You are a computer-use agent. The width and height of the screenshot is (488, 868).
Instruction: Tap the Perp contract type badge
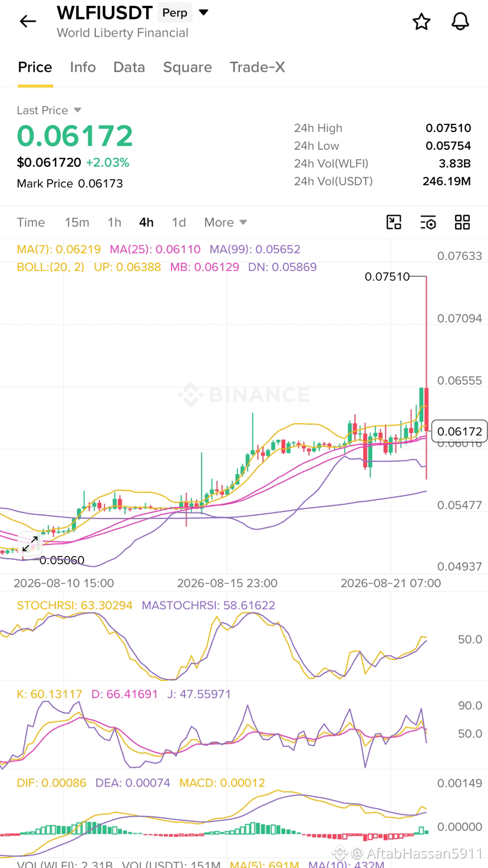[x=175, y=12]
